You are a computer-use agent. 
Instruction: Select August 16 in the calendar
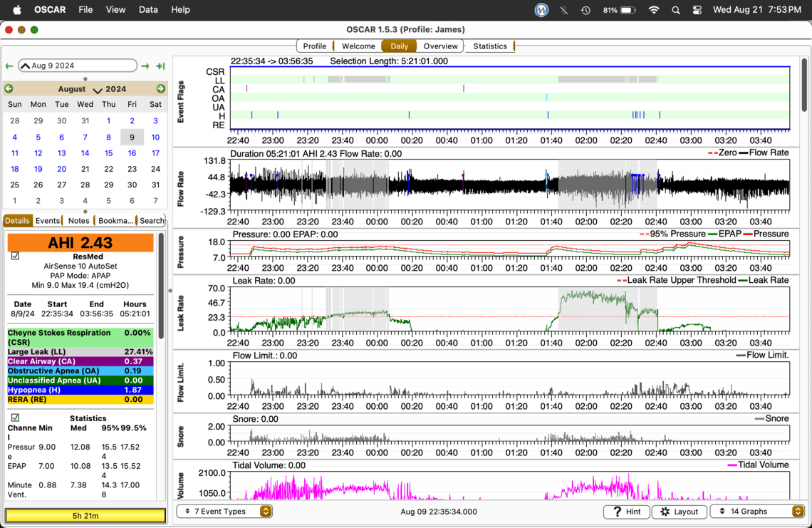click(132, 153)
